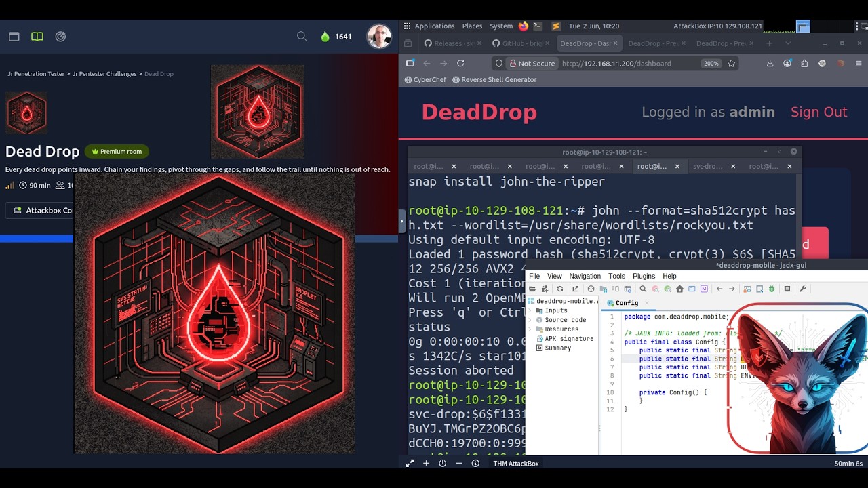
Task: Click the jadx sync with editor icon
Action: tap(591, 289)
